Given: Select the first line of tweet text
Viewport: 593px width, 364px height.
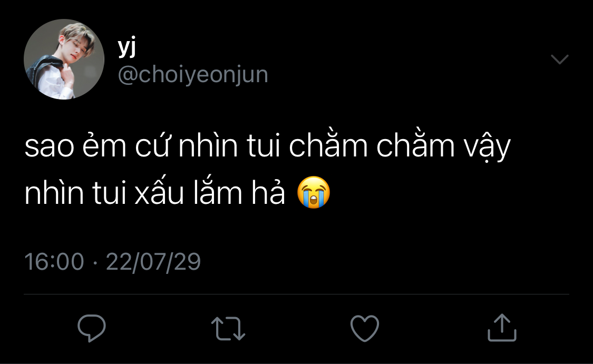Looking at the screenshot, I should click(x=267, y=145).
